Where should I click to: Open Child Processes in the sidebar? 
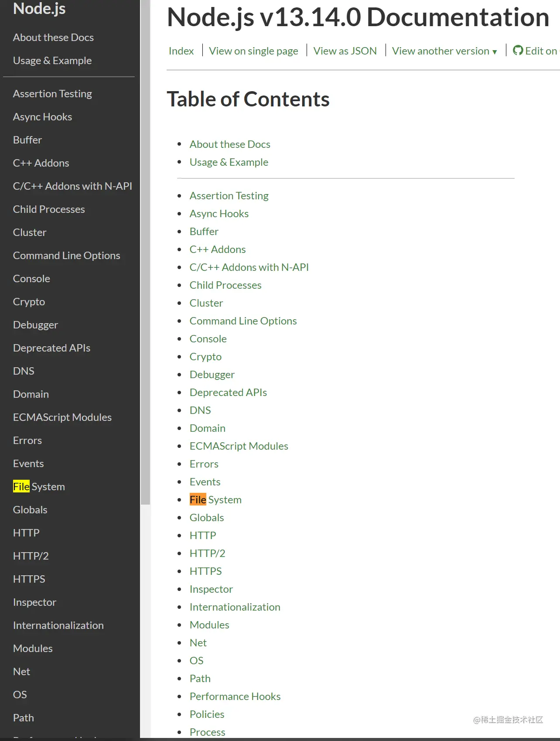pos(49,209)
